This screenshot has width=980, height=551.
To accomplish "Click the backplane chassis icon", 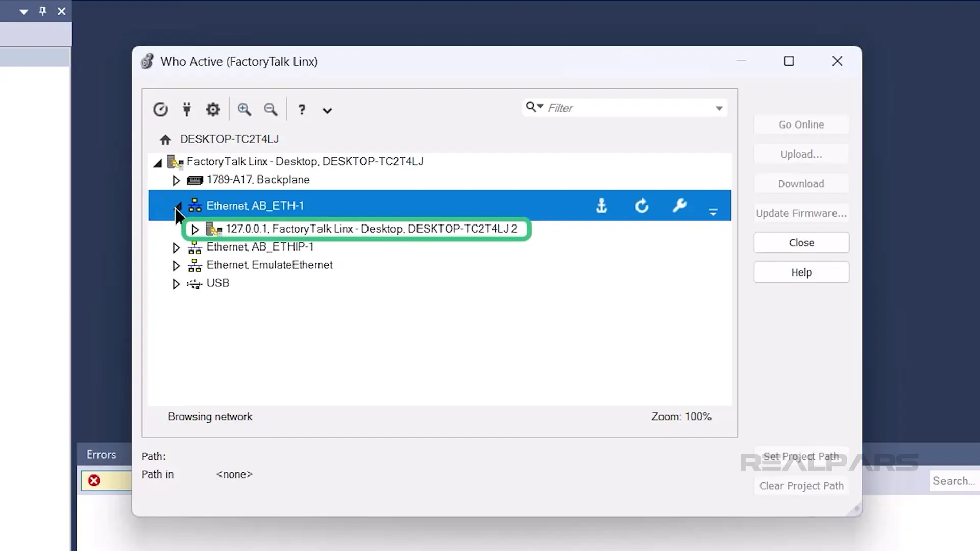I will point(195,180).
